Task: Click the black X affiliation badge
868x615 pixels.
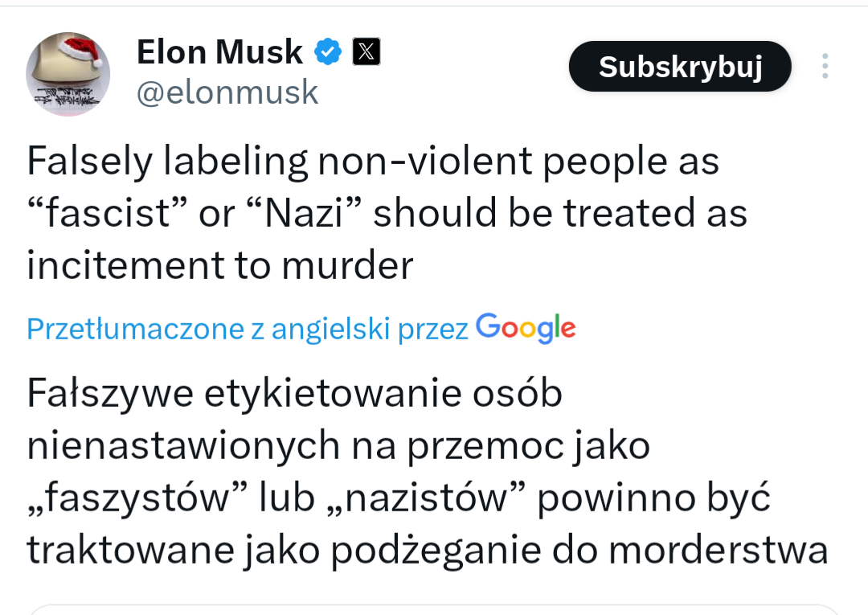Action: (366, 52)
